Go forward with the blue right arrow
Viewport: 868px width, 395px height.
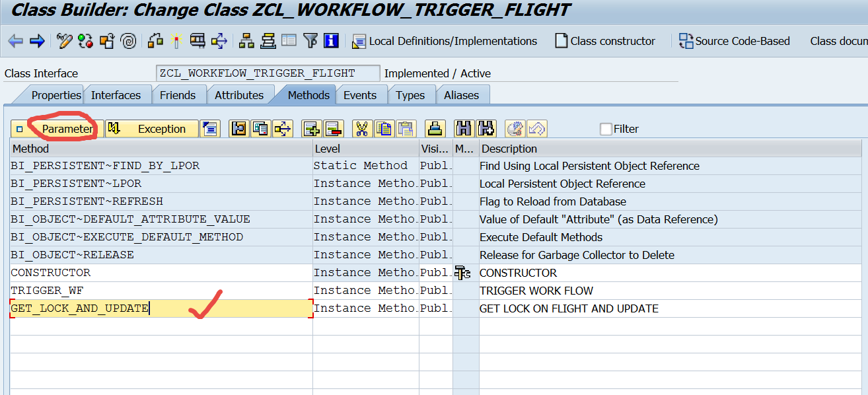coord(38,41)
